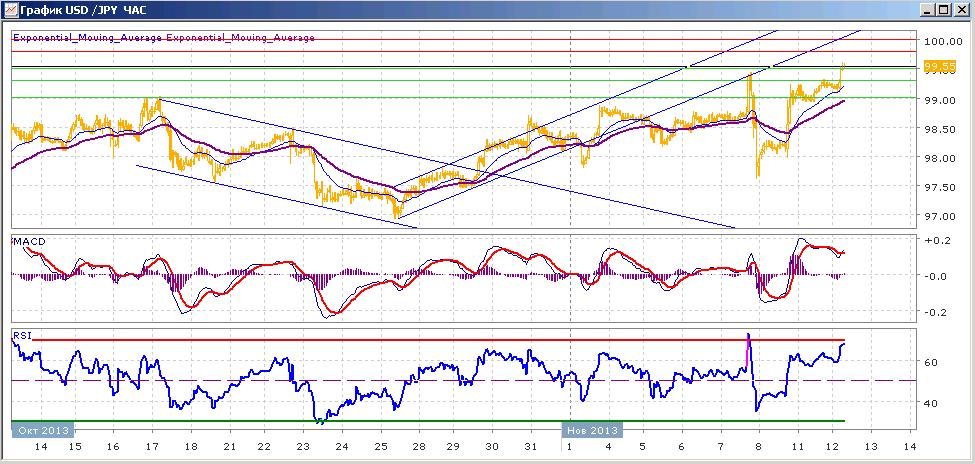Click the 97.50 price axis label
This screenshot has width=975, height=464.
tap(940, 188)
